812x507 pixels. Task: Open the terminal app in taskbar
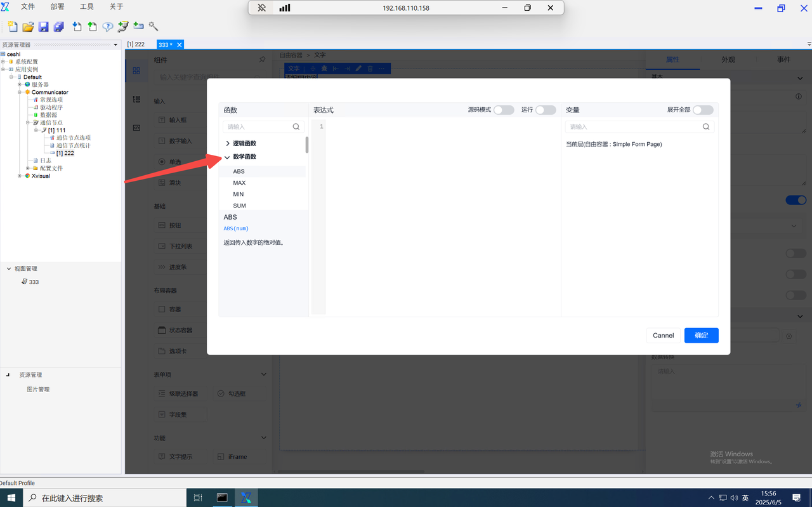[222, 498]
